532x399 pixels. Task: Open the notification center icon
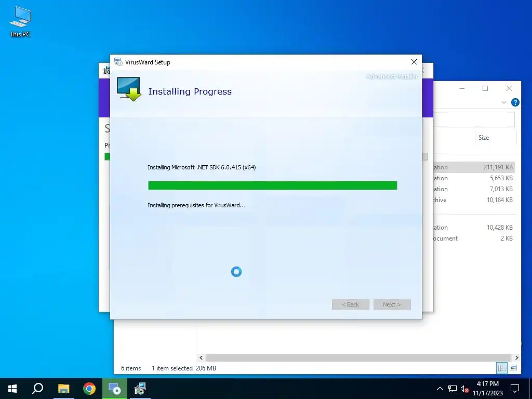[x=515, y=389]
